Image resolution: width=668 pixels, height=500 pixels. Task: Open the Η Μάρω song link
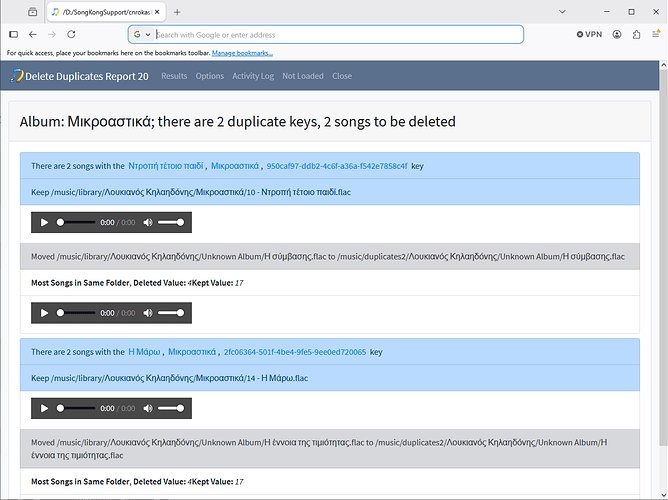144,352
